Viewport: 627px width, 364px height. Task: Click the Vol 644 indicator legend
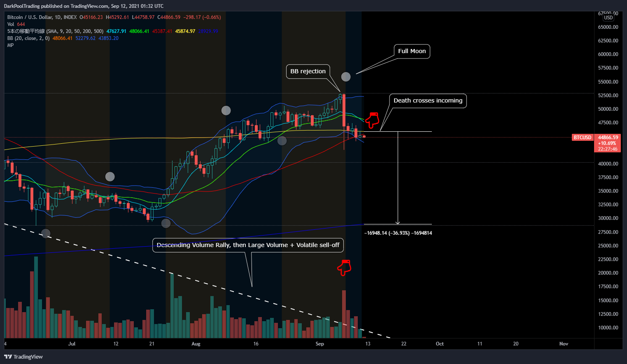pyautogui.click(x=16, y=24)
